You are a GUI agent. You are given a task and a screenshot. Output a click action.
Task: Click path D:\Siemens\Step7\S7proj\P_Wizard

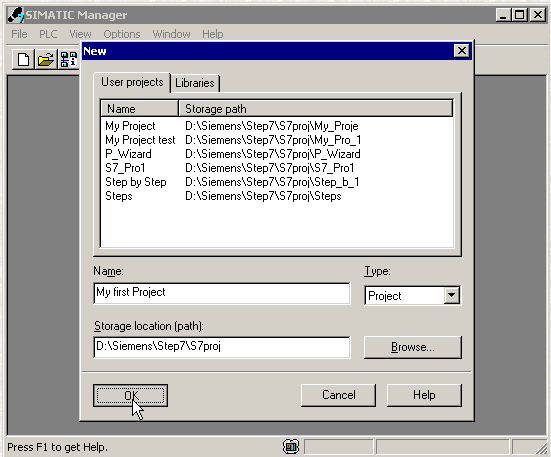click(x=273, y=154)
